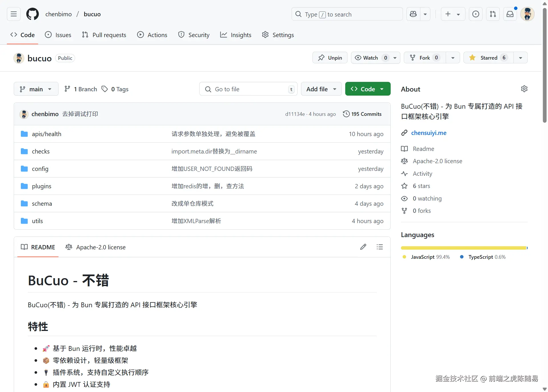Open the Readme link in About
Image resolution: width=548 pixels, height=392 pixels.
[x=423, y=149]
